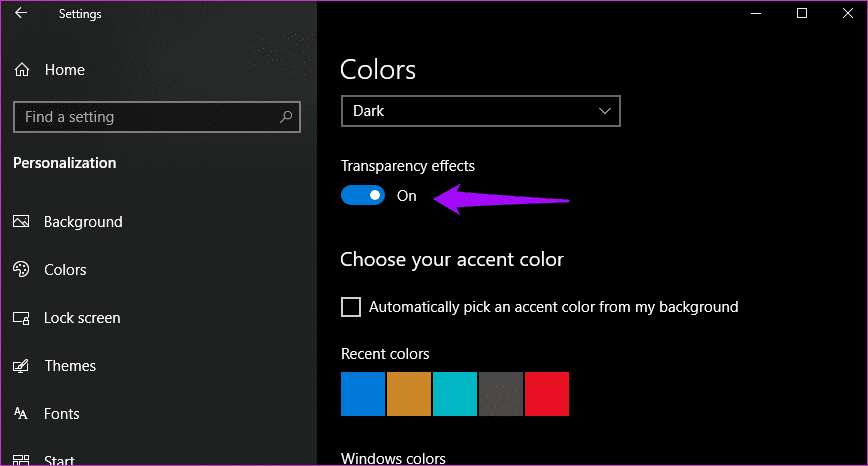The width and height of the screenshot is (868, 466).
Task: Turn off Transparency effects toggle
Action: (363, 195)
